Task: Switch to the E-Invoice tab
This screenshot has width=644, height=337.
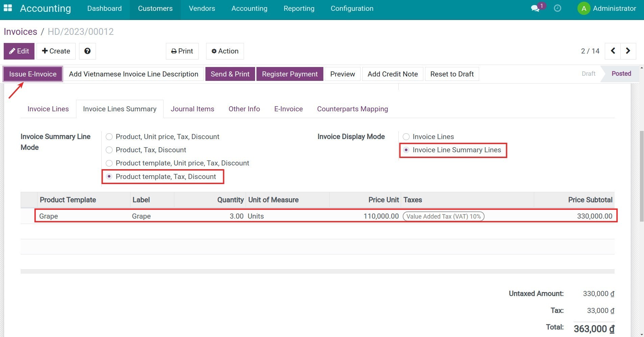Action: pyautogui.click(x=288, y=109)
